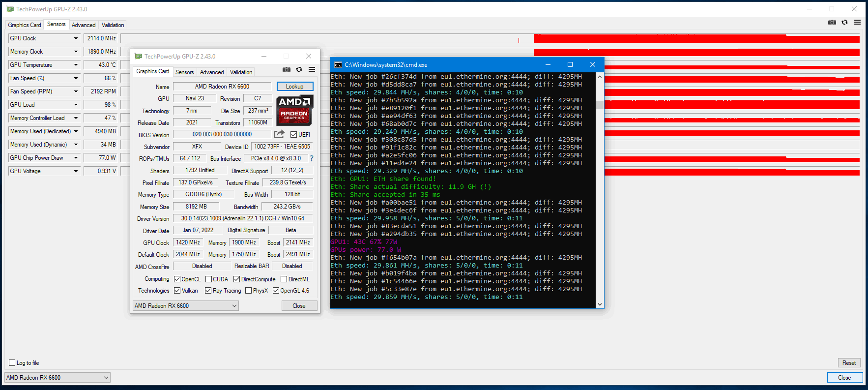This screenshot has width=868, height=390.
Task: Click the Bus Interface question mark icon
Action: point(311,158)
